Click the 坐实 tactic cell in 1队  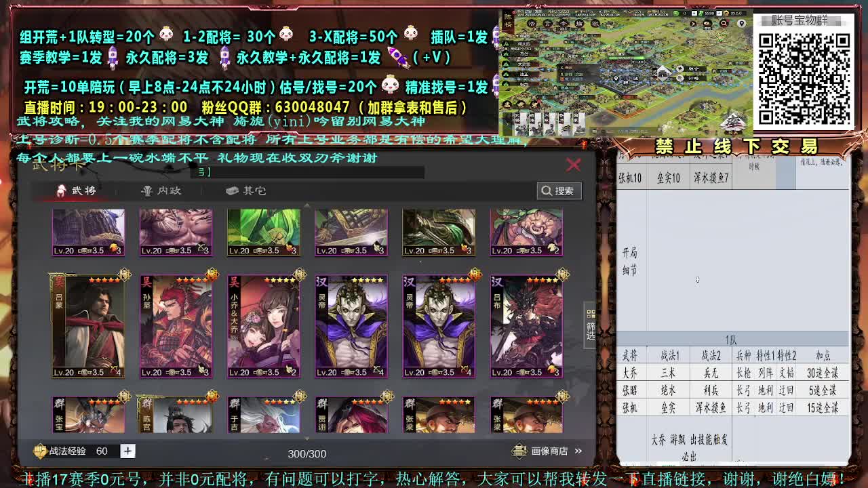669,408
